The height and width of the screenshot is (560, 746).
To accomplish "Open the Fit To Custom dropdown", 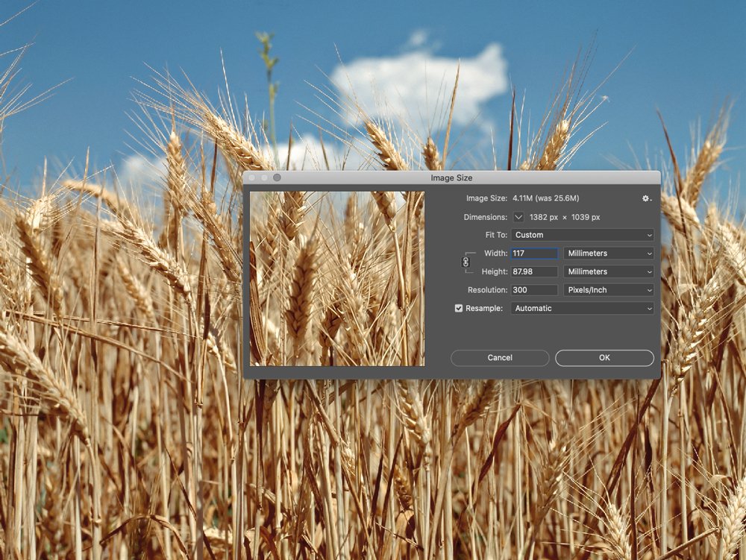I will (x=583, y=235).
